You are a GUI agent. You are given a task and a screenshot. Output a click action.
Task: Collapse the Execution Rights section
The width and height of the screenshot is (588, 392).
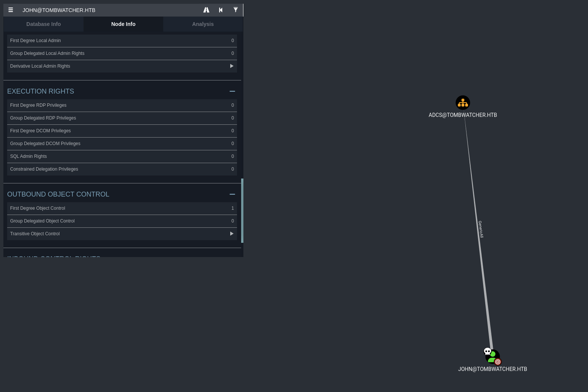[232, 91]
